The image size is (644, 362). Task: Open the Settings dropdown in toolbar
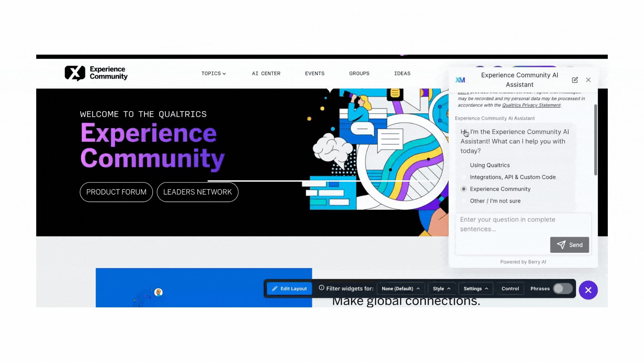[476, 289]
